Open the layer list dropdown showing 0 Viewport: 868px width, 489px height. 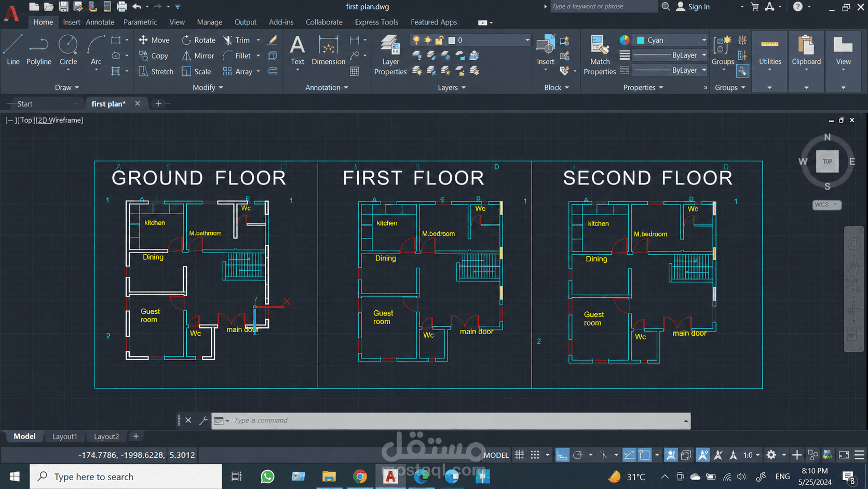click(x=527, y=40)
